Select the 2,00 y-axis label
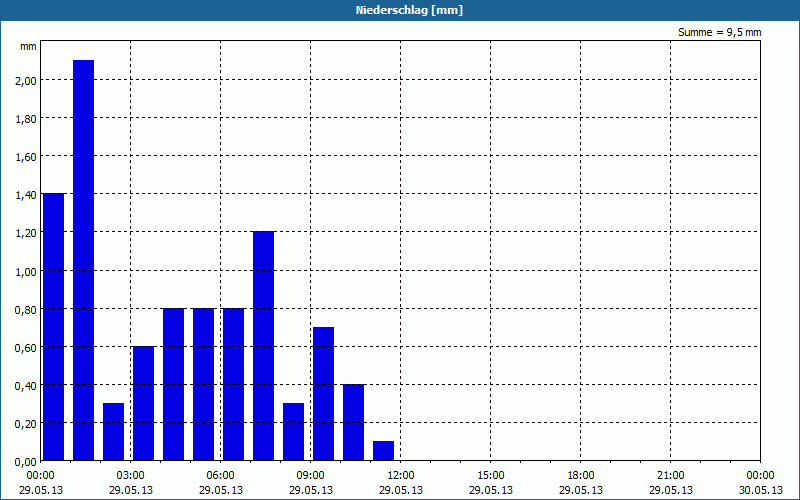The image size is (800, 500). pos(26,81)
